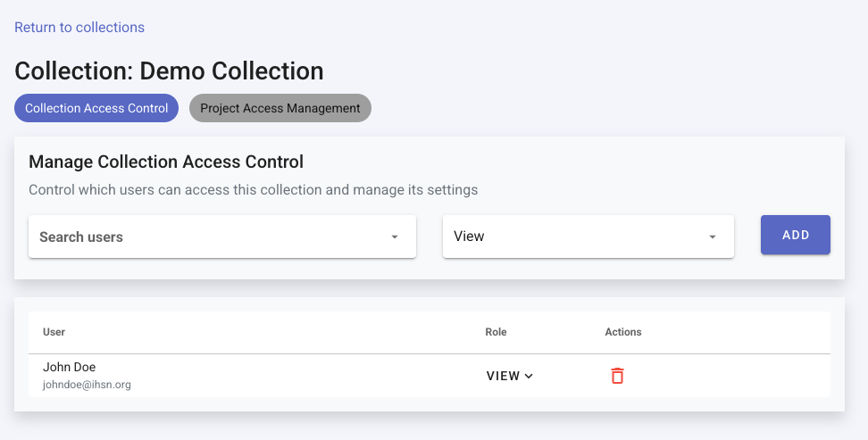Select the John Doe name in table

tap(69, 367)
